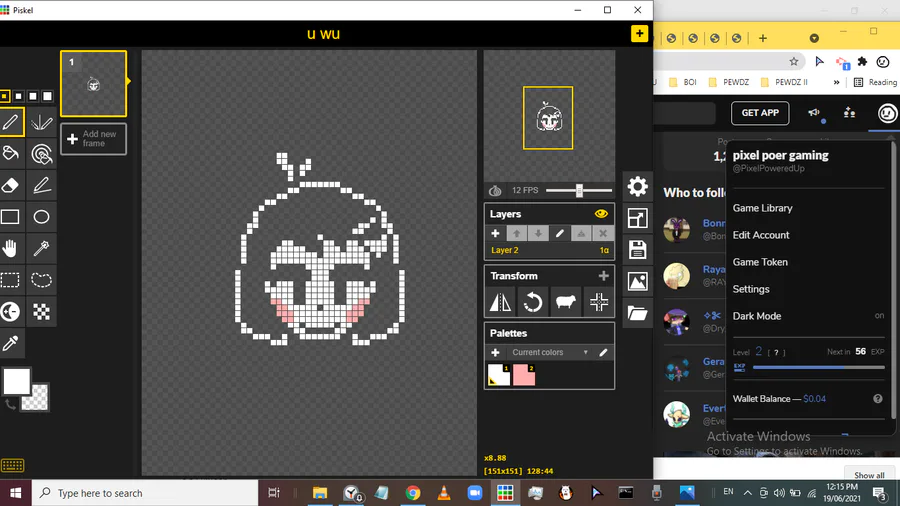Viewport: 900px width, 506px height.
Task: Select Layer 2 in layers list
Action: (549, 250)
